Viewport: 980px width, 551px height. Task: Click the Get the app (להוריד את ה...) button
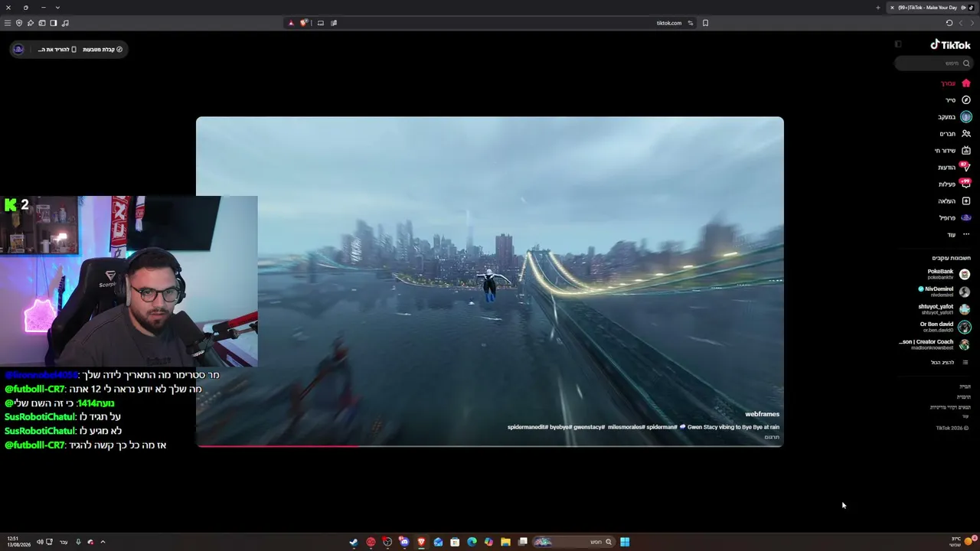point(57,50)
